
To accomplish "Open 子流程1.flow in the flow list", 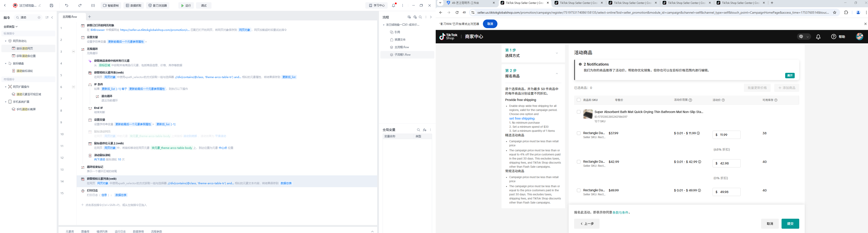I will (x=402, y=54).
